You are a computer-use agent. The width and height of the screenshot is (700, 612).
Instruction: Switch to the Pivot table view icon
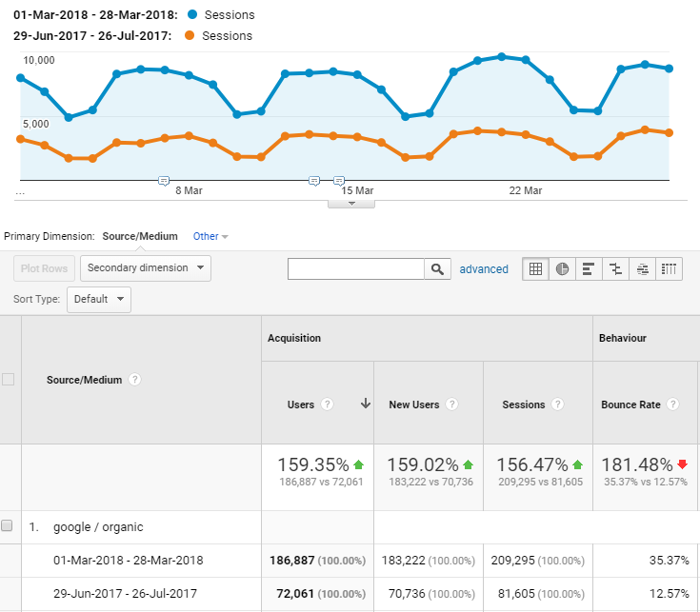(x=670, y=269)
